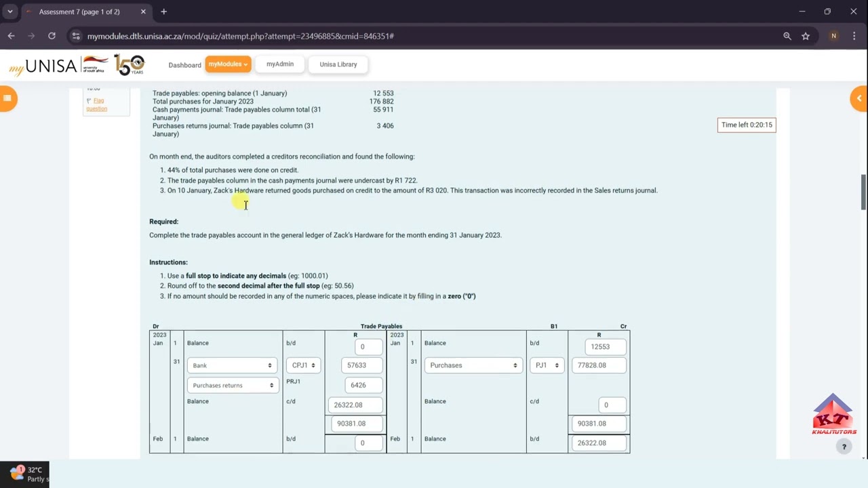Viewport: 868px width, 488px height.
Task: Click the debit balance c/d field 26322.08
Action: pos(355,405)
